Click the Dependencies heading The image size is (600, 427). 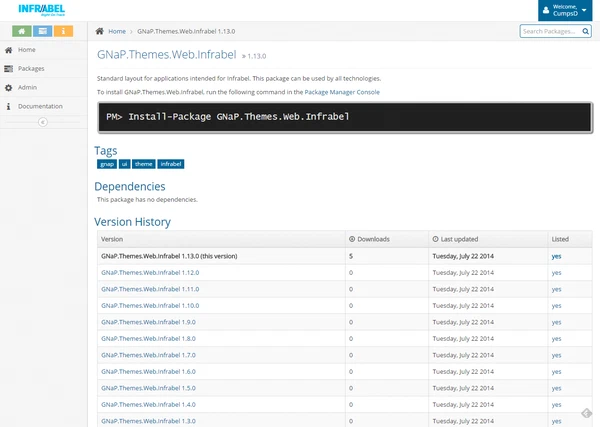(130, 186)
